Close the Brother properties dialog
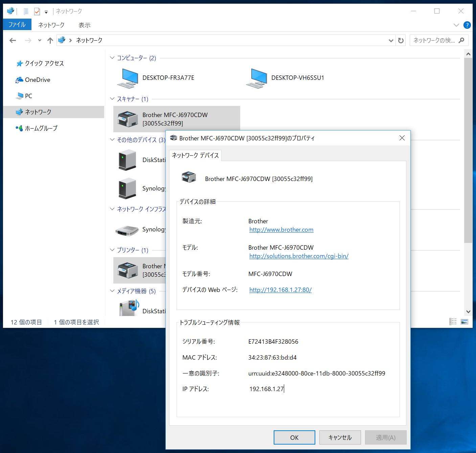Viewport: 476px width, 453px height. [402, 138]
